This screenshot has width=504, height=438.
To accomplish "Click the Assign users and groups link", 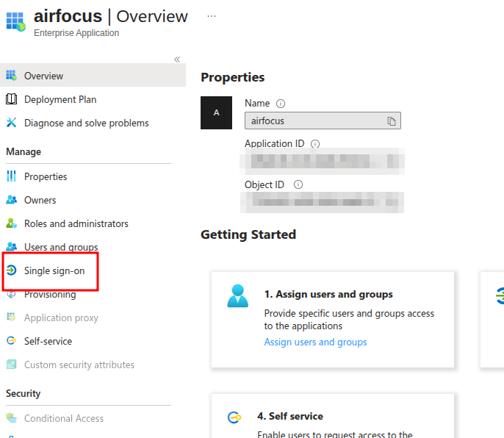I will tap(315, 342).
